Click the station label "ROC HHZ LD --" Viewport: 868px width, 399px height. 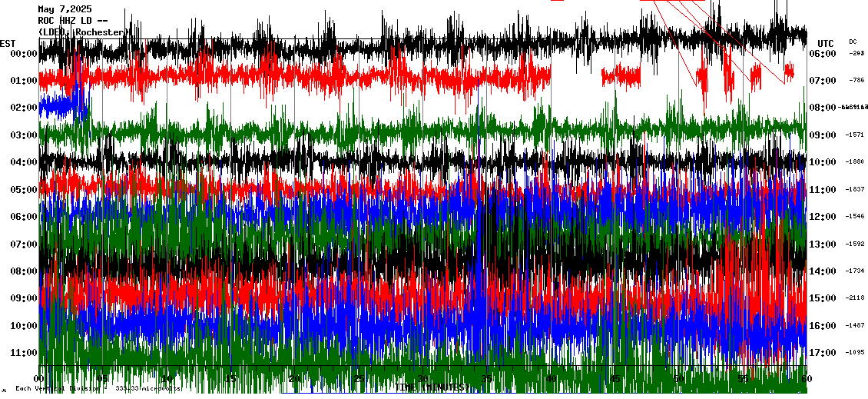point(72,21)
